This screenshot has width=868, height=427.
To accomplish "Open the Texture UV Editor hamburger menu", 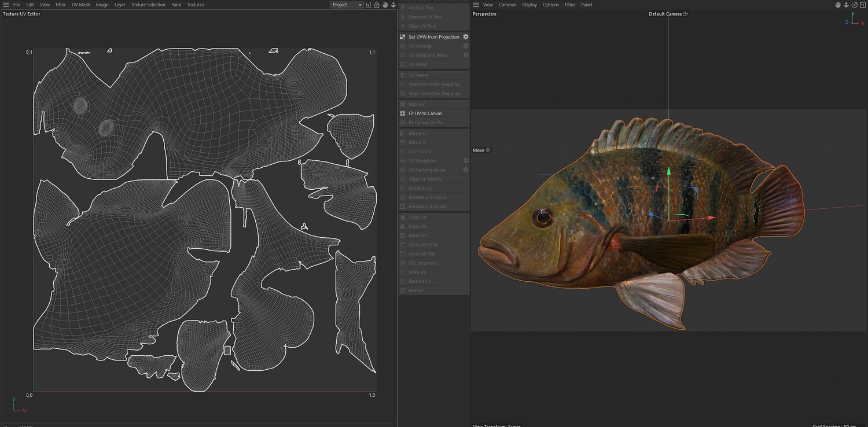I will (x=6, y=5).
